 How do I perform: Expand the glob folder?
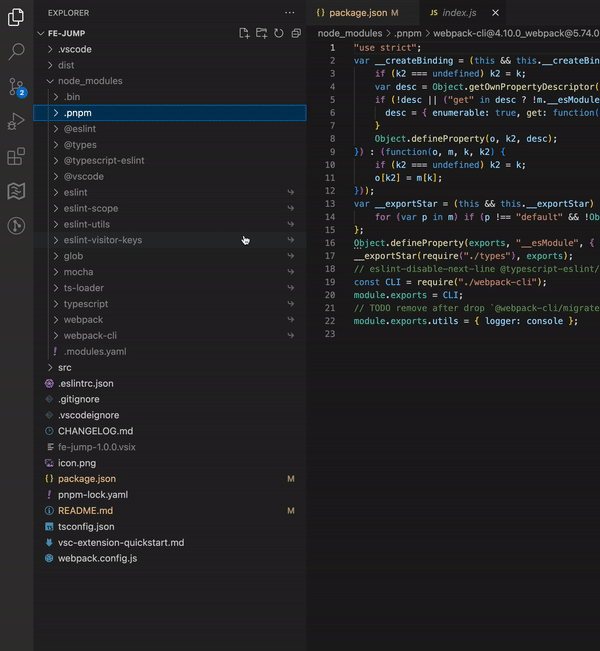(x=170, y=256)
